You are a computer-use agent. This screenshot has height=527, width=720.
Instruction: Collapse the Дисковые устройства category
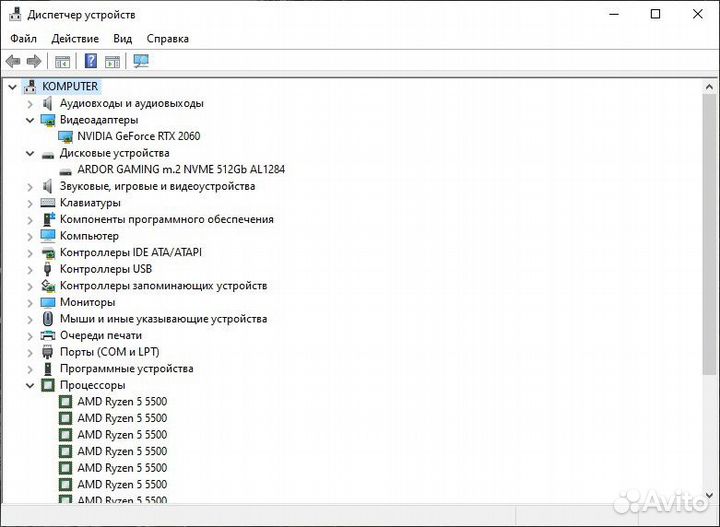(30, 153)
